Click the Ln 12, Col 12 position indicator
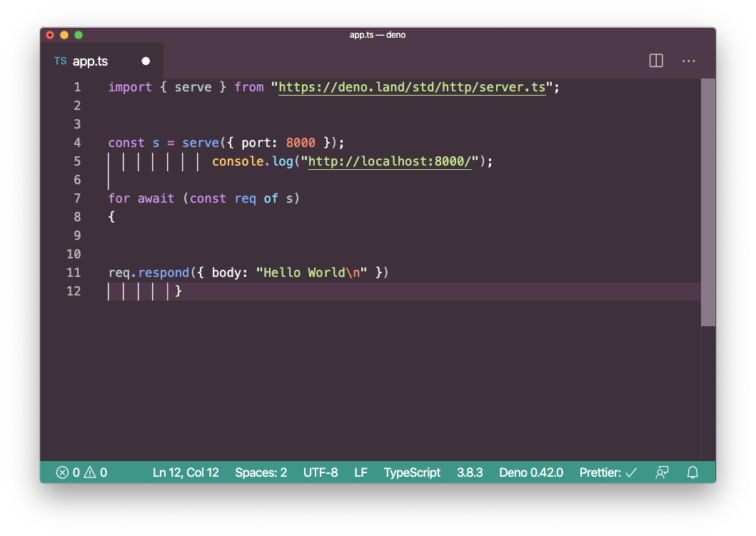This screenshot has width=756, height=536. click(186, 472)
